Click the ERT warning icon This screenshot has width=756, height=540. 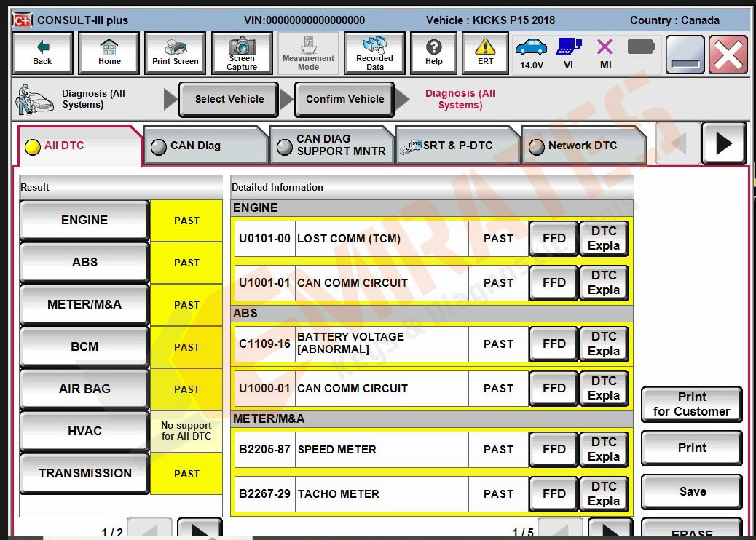coord(485,53)
